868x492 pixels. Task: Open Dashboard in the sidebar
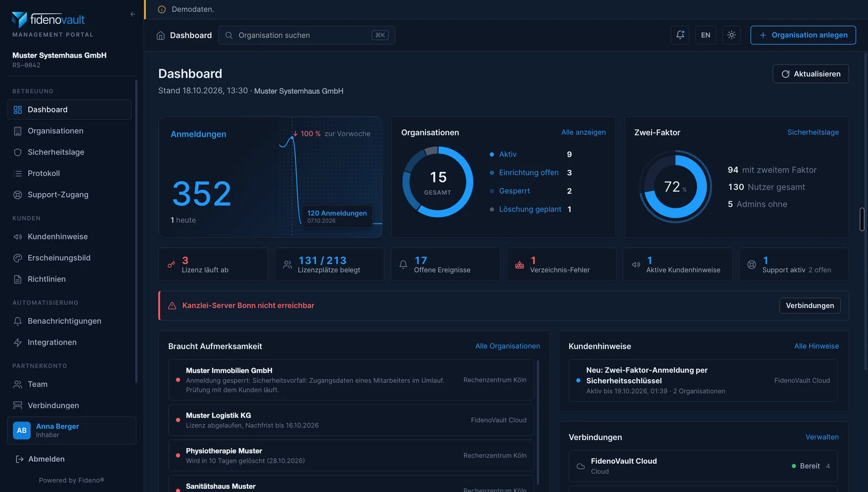(69, 110)
